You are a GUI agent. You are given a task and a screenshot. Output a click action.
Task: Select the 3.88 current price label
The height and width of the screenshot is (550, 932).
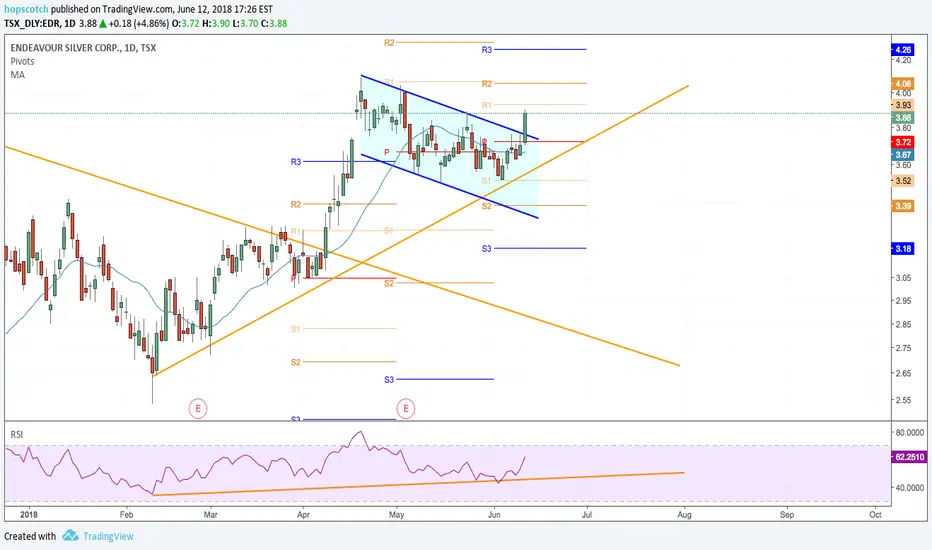pyautogui.click(x=903, y=118)
